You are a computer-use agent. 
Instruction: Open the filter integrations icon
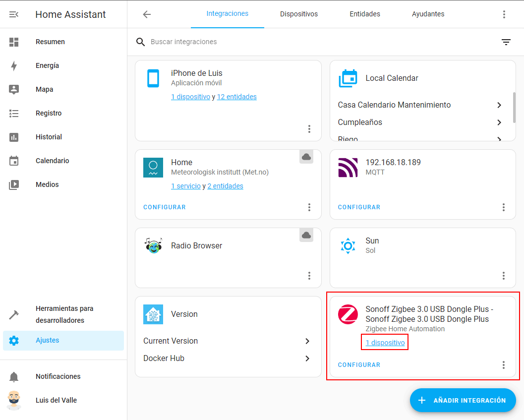[x=506, y=42]
